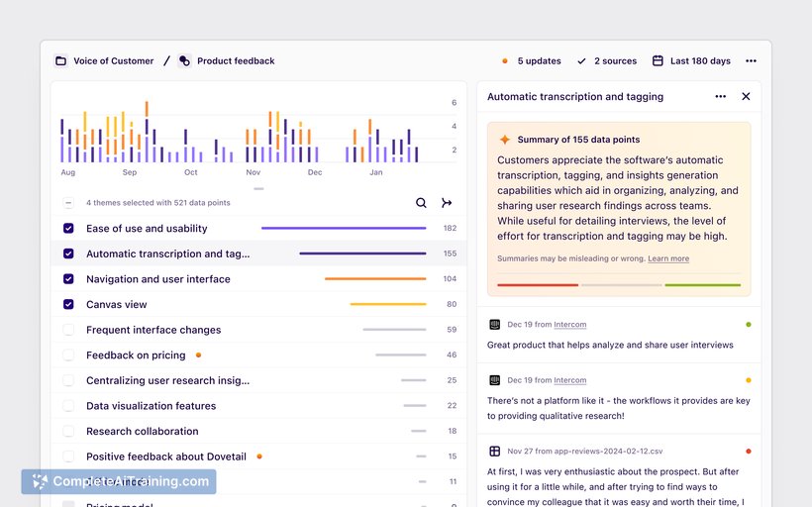
Task: Open the Last 180 days date dropdown
Action: (699, 61)
